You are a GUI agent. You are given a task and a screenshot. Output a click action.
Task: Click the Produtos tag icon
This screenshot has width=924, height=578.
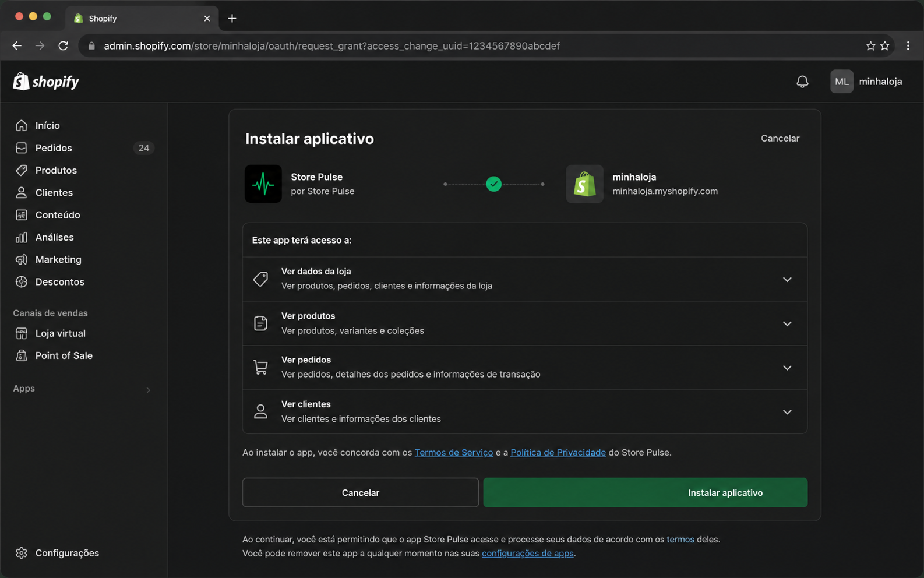point(22,170)
